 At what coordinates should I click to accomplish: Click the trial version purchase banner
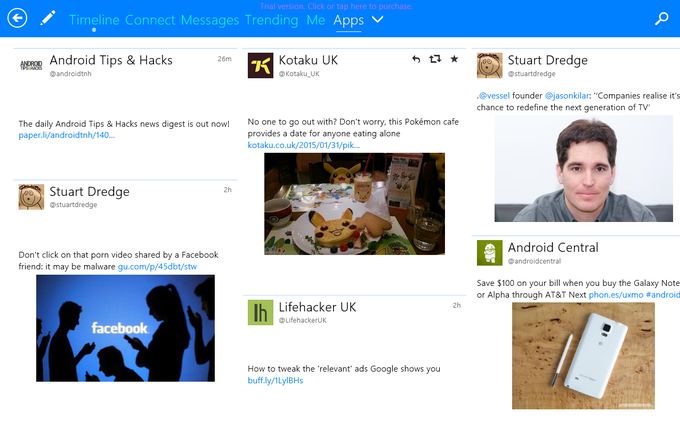[337, 6]
